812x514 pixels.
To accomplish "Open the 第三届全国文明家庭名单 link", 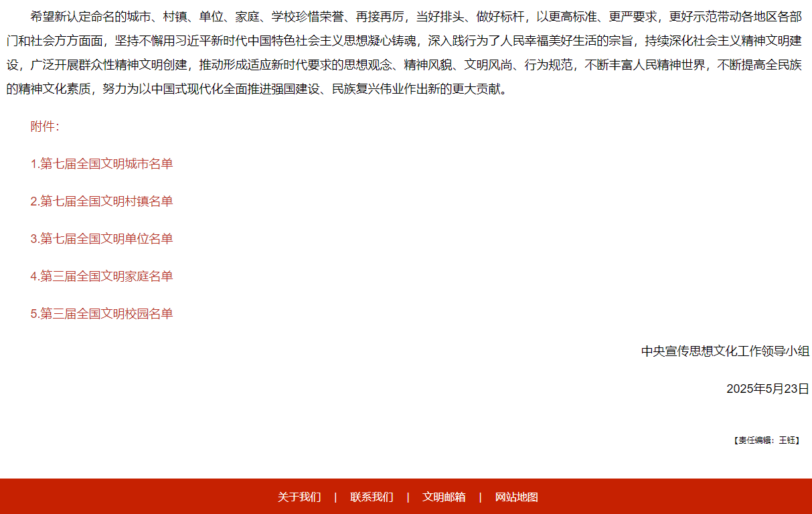I will 102,276.
